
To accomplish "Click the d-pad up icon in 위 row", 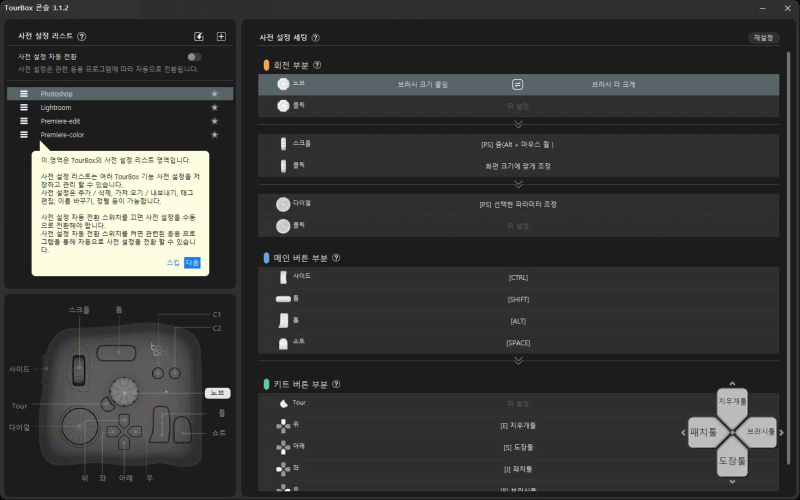I will click(x=283, y=425).
